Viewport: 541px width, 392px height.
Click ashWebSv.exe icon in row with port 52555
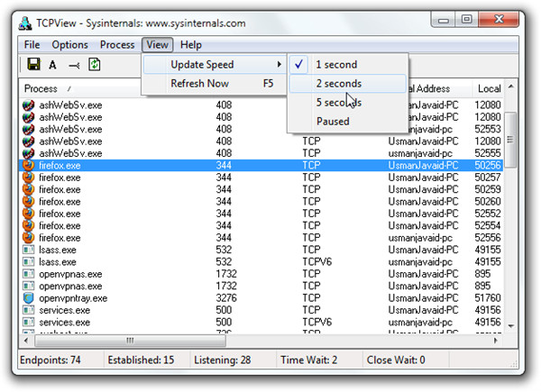[x=28, y=153]
